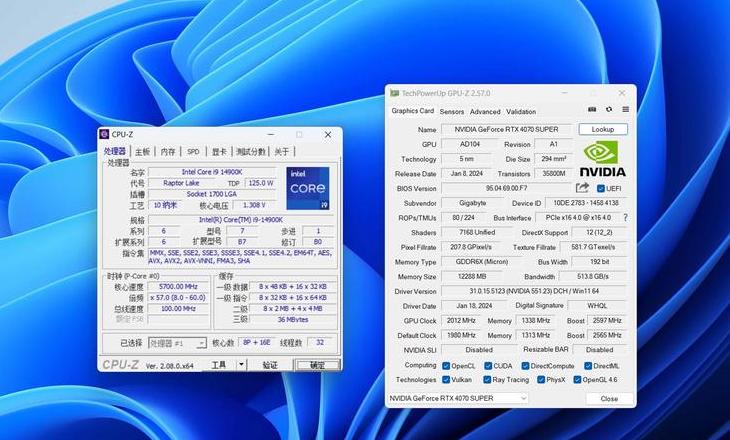Click the GPU-Z refresh icon
Screen dimensions: 730x440
pyautogui.click(x=609, y=109)
